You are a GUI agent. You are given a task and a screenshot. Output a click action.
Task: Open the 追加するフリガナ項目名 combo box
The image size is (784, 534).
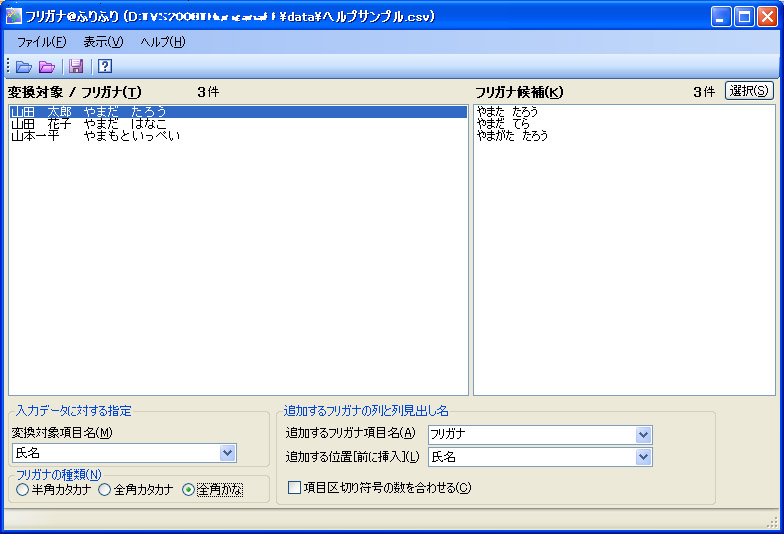pyautogui.click(x=643, y=434)
